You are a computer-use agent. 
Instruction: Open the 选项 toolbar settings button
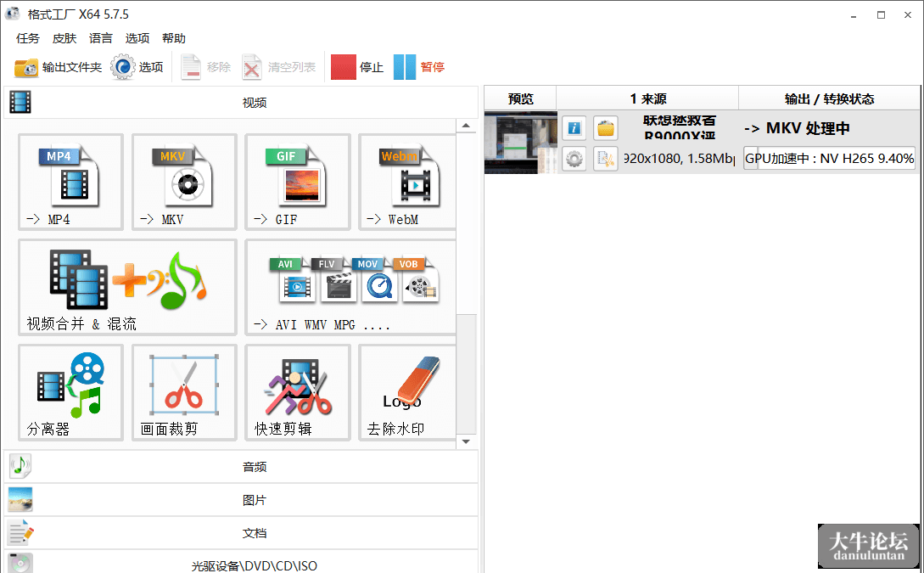pos(137,67)
